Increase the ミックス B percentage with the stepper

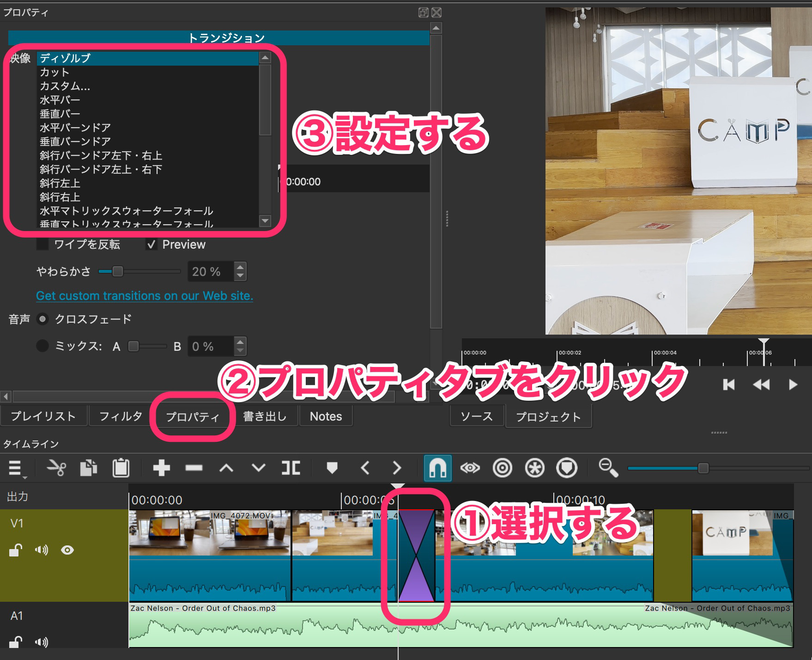click(241, 342)
